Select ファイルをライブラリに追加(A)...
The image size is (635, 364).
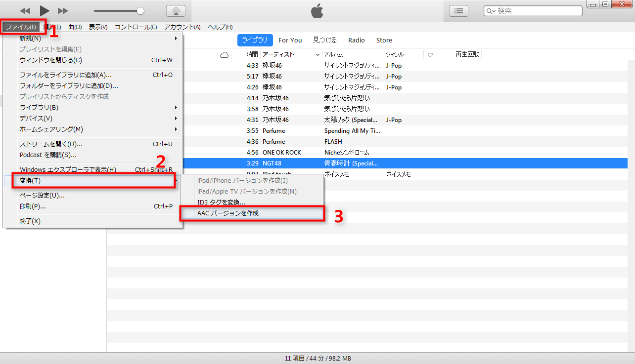click(x=93, y=75)
